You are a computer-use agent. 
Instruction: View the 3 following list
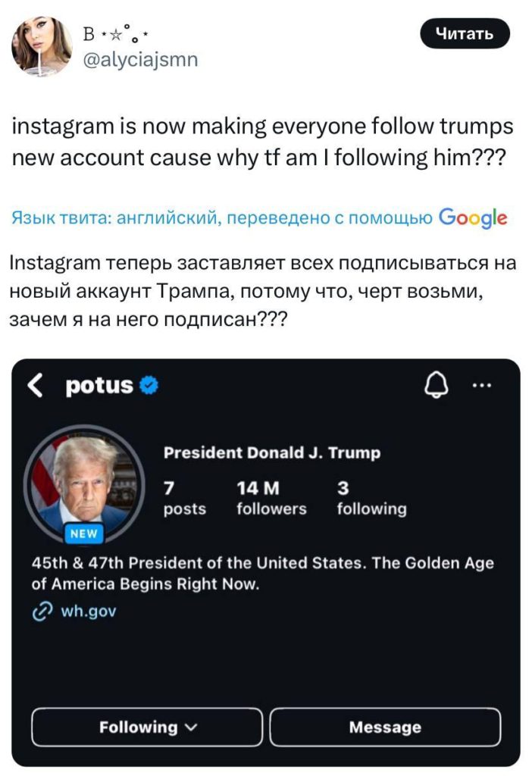click(x=371, y=498)
